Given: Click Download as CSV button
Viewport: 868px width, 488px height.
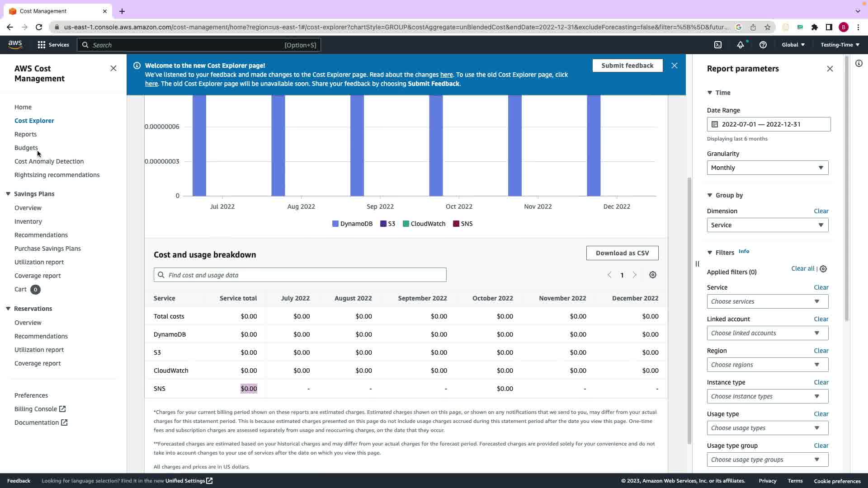Looking at the screenshot, I should 622,253.
